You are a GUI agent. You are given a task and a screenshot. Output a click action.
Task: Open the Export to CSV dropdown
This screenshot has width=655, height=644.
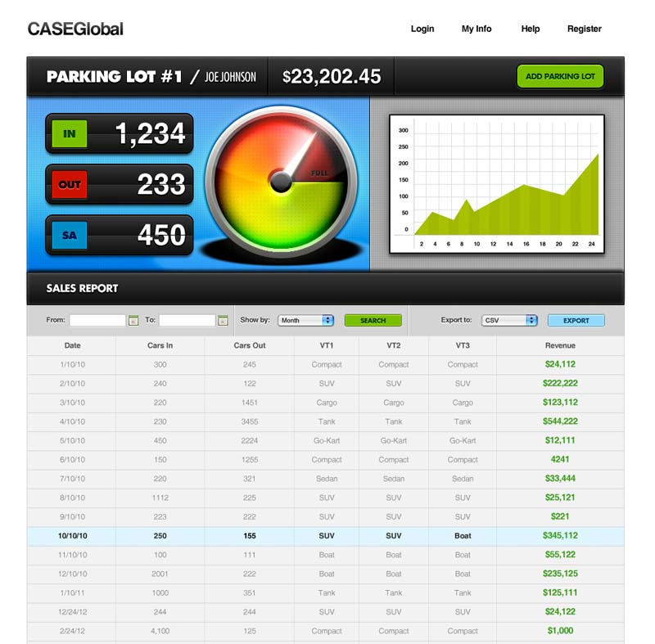click(x=508, y=320)
